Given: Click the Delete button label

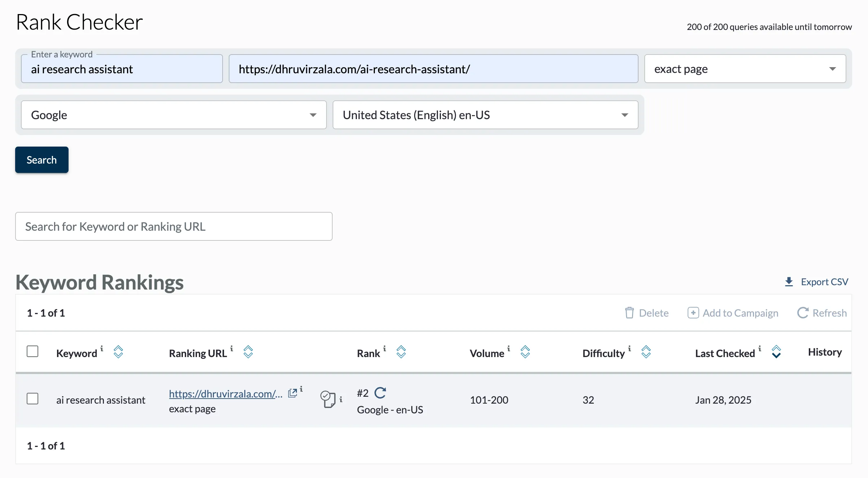Looking at the screenshot, I should (654, 313).
